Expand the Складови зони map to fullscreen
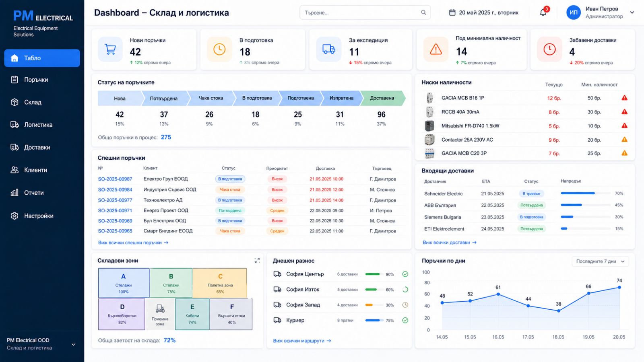 (x=257, y=261)
